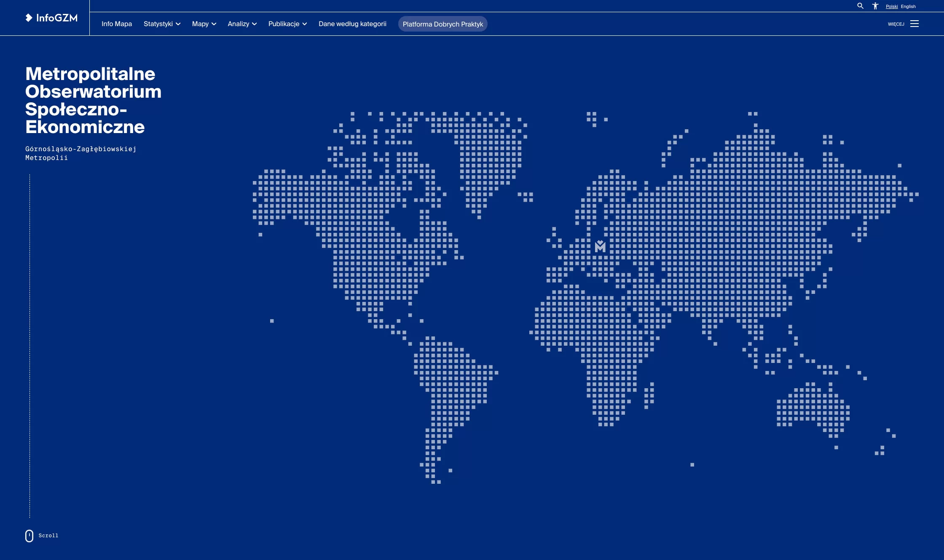
Task: Open the Info Mapa menu item
Action: coord(117,24)
